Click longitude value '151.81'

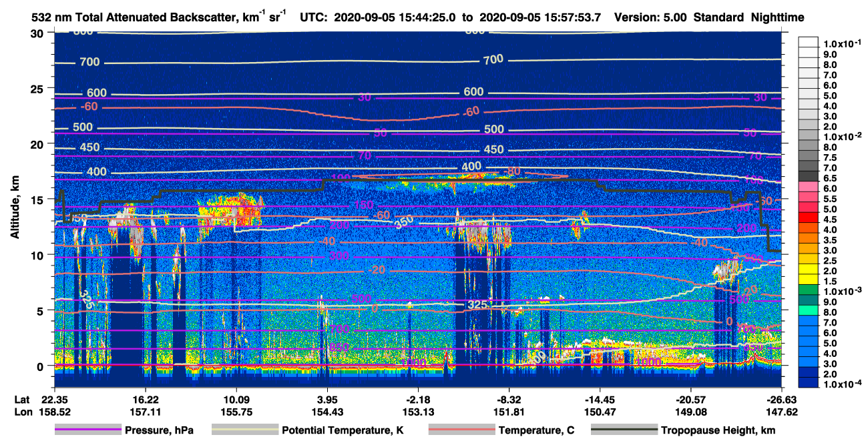(x=509, y=412)
